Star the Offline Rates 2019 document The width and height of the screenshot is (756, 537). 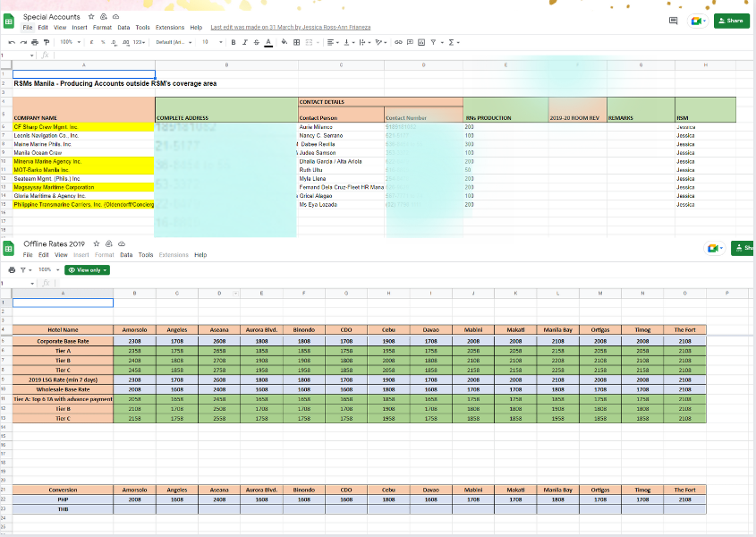pyautogui.click(x=97, y=243)
